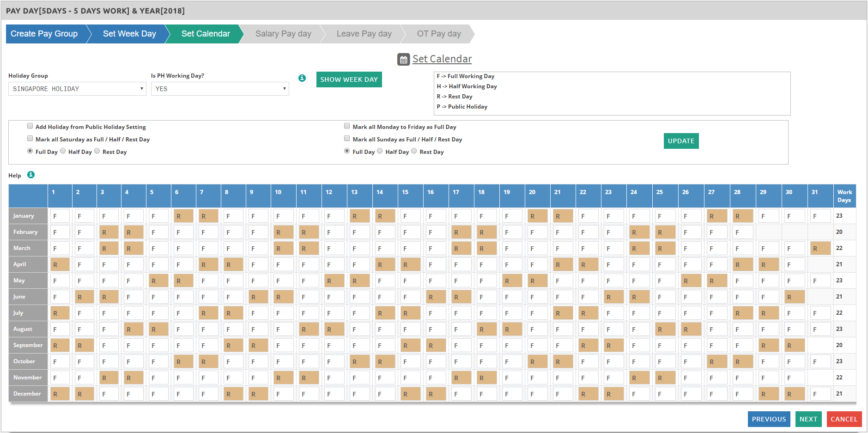
Task: Switch to Create Pay Group step
Action: (x=44, y=34)
